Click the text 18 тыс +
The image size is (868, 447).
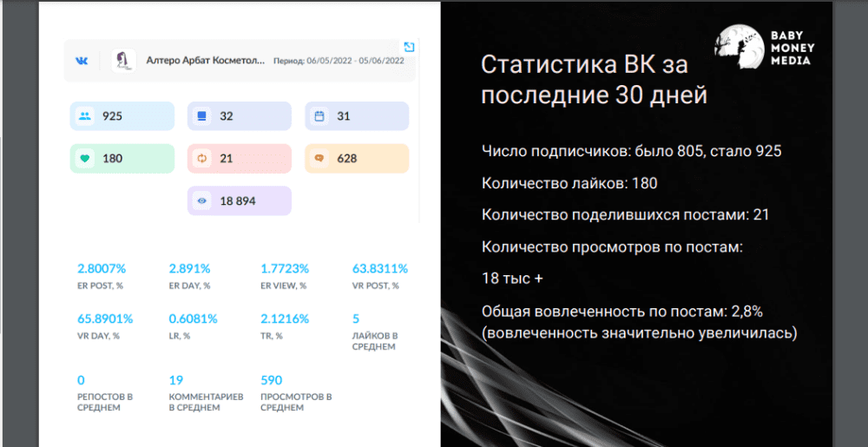tap(513, 279)
